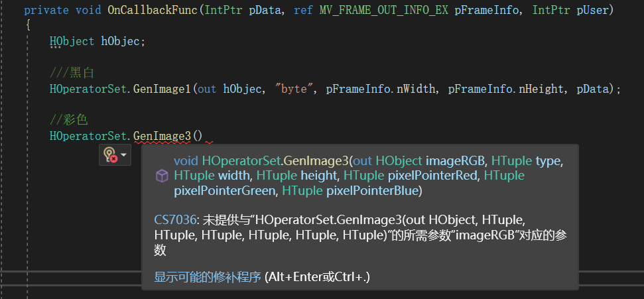Click the CS7036 error code link

pos(174,219)
